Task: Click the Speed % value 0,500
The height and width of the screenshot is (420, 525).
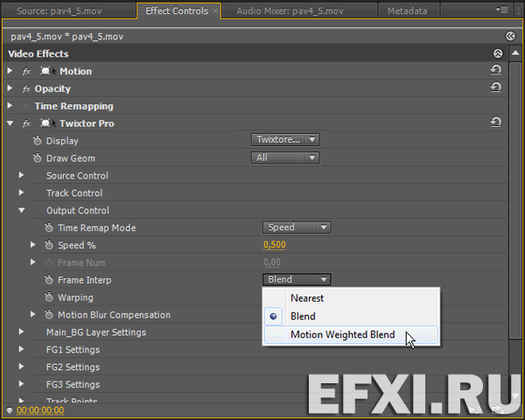Action: click(x=275, y=245)
